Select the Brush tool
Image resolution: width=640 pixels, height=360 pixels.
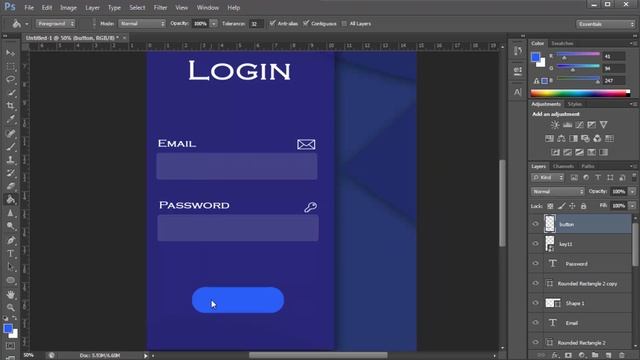pyautogui.click(x=11, y=147)
